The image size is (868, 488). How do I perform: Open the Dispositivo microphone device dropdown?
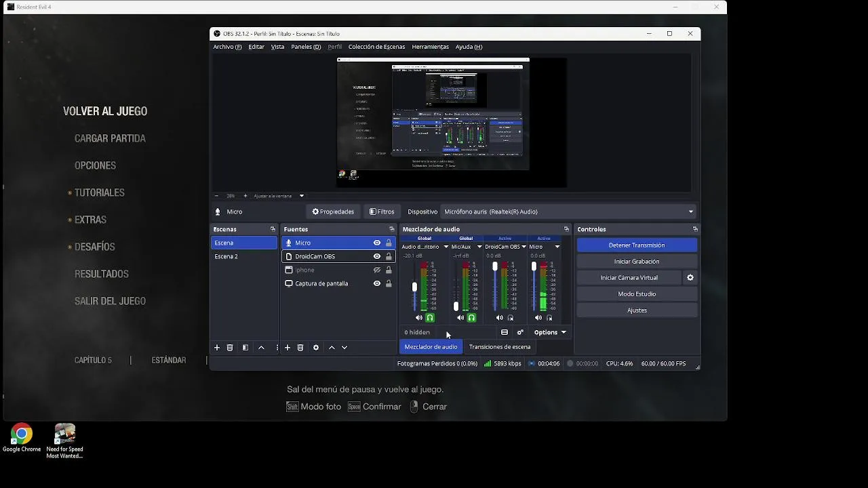569,211
